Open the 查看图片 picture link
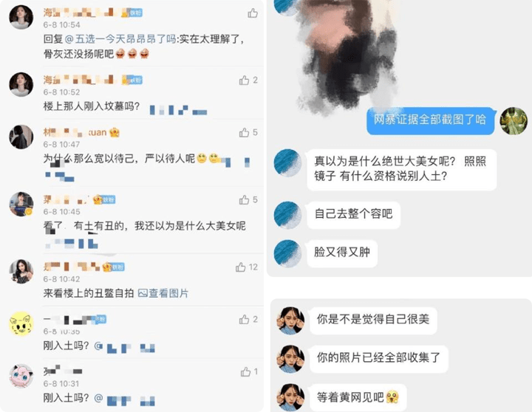Image resolution: width=532 pixels, height=412 pixels. coord(163,293)
